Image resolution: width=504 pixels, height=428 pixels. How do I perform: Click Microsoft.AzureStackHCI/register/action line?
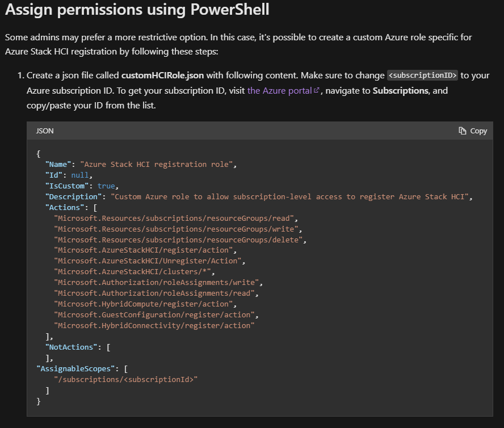tap(144, 250)
